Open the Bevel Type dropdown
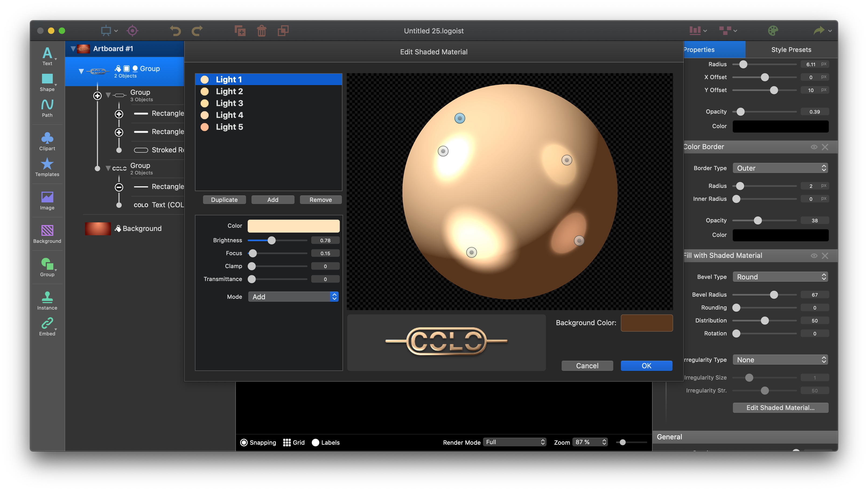 (x=780, y=277)
